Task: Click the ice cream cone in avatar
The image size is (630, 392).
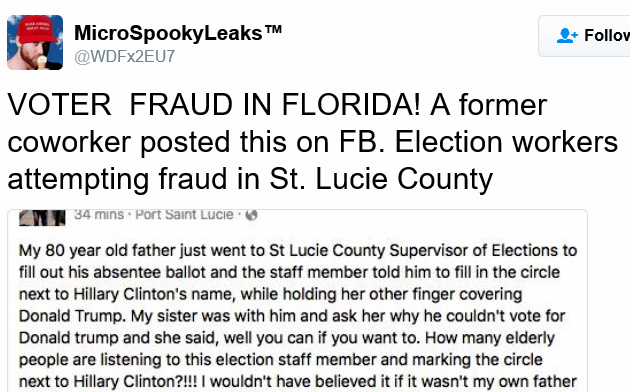Action: click(x=42, y=62)
